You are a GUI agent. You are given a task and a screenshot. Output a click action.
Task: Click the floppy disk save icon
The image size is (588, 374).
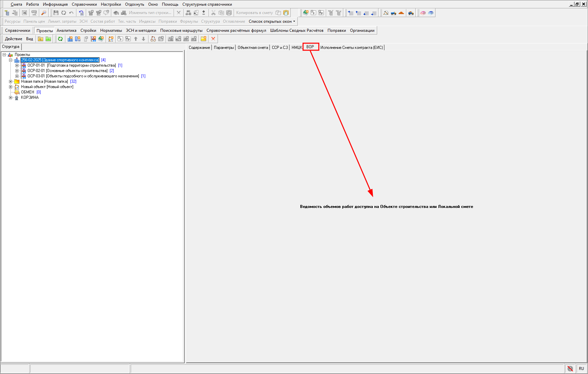[56, 13]
